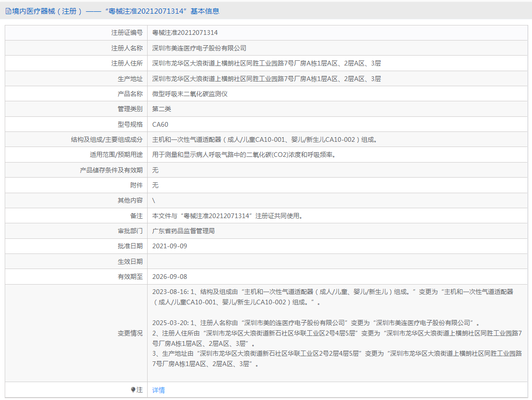Click the 适用范围/预期用途 label
This screenshot has width=532, height=400.
(x=116, y=155)
